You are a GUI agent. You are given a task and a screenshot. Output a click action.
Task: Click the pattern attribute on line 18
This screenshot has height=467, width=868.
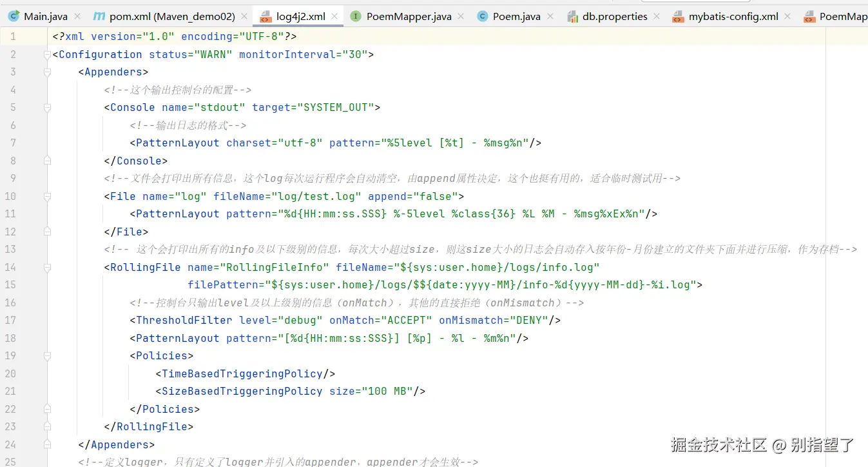tap(371, 338)
